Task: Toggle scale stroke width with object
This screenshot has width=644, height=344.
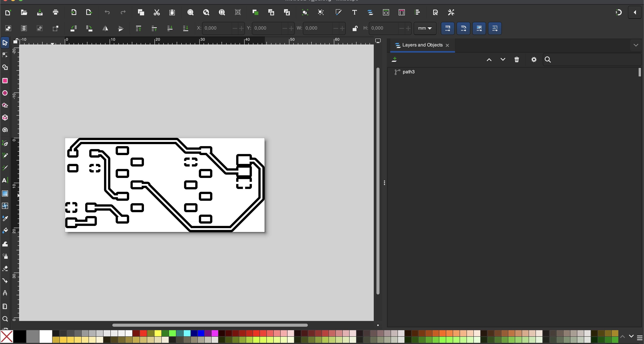Action: pyautogui.click(x=448, y=28)
